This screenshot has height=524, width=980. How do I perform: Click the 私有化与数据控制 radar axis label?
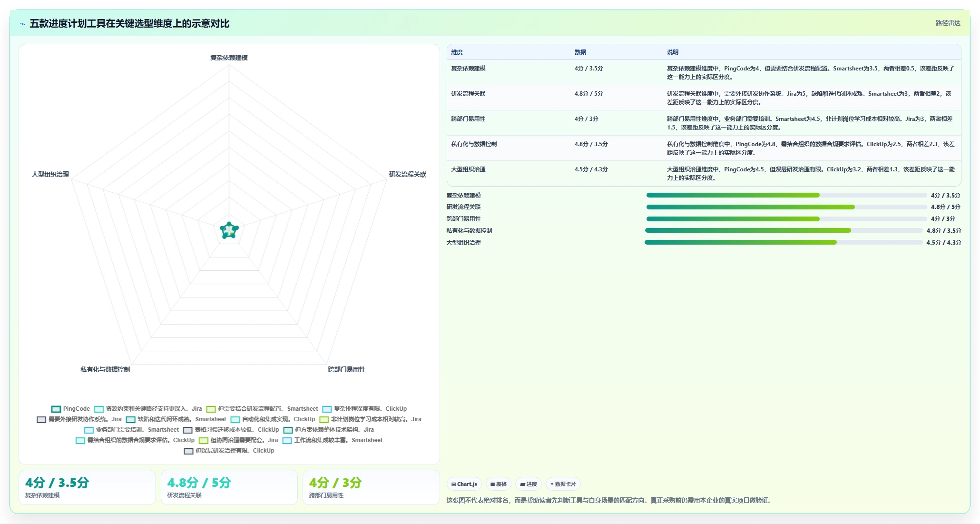(x=105, y=369)
